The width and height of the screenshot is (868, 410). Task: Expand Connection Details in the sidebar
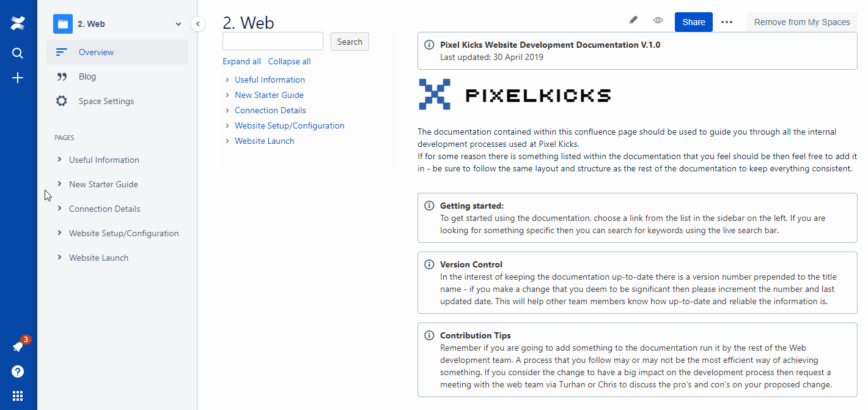tap(59, 208)
